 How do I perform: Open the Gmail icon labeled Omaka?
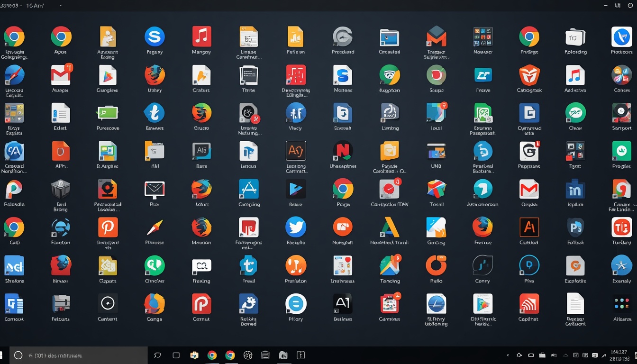click(x=529, y=190)
